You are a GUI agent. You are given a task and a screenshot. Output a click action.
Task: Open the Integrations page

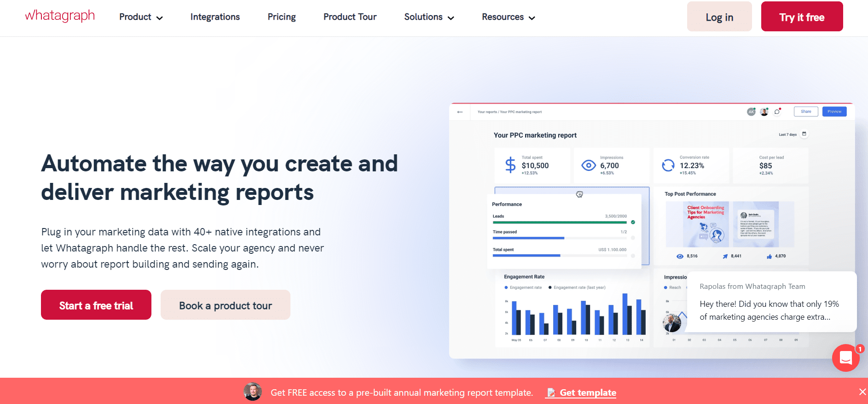click(x=215, y=17)
